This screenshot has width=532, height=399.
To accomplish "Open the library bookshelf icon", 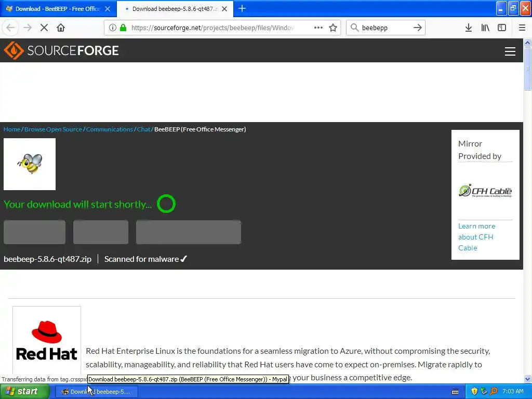I will click(485, 28).
